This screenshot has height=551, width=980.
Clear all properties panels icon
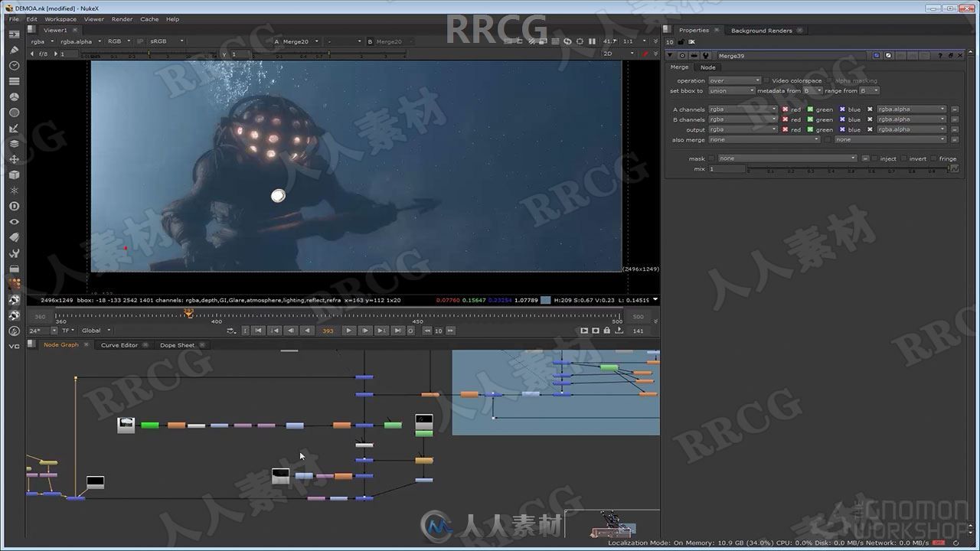pyautogui.click(x=691, y=42)
